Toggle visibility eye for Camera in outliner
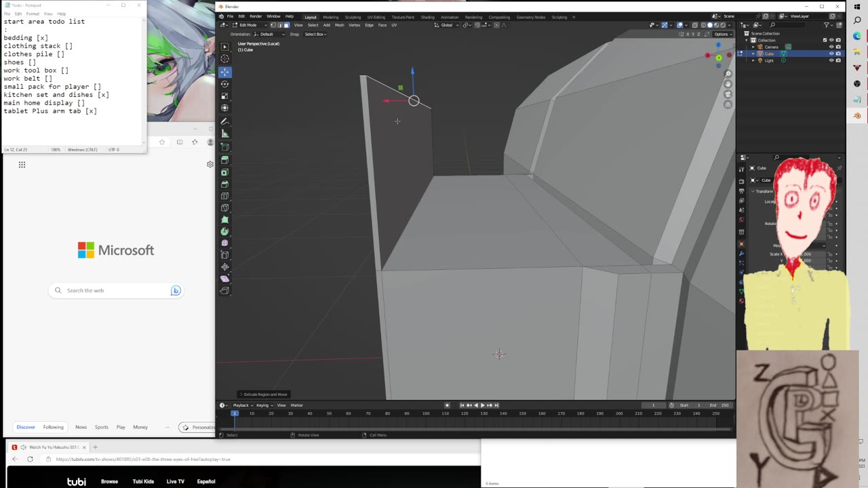Viewport: 868px width, 488px height. [x=831, y=47]
